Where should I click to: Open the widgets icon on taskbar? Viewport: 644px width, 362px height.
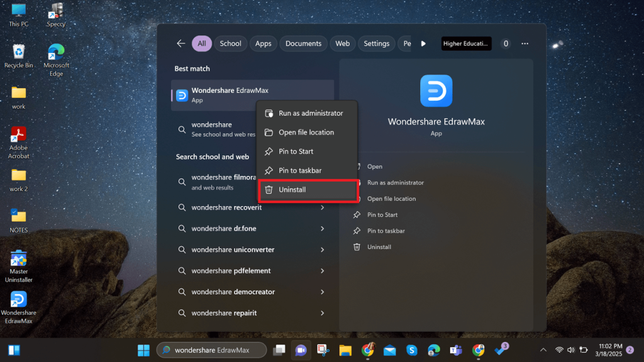coord(14,350)
